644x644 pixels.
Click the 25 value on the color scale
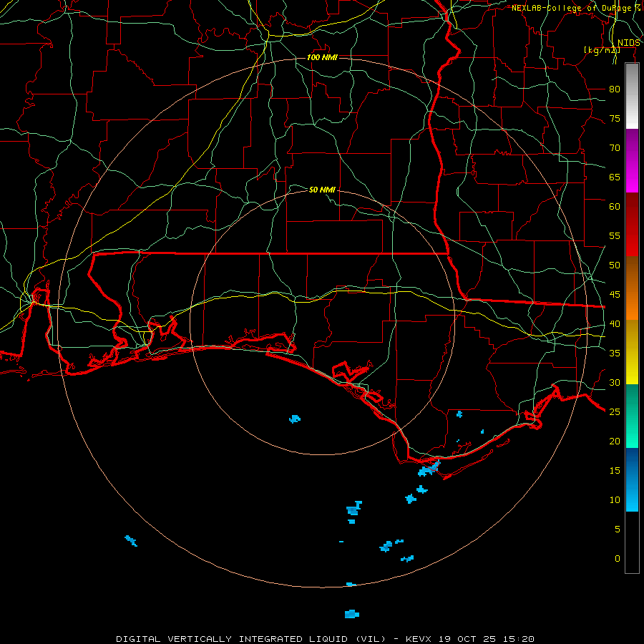pyautogui.click(x=615, y=411)
